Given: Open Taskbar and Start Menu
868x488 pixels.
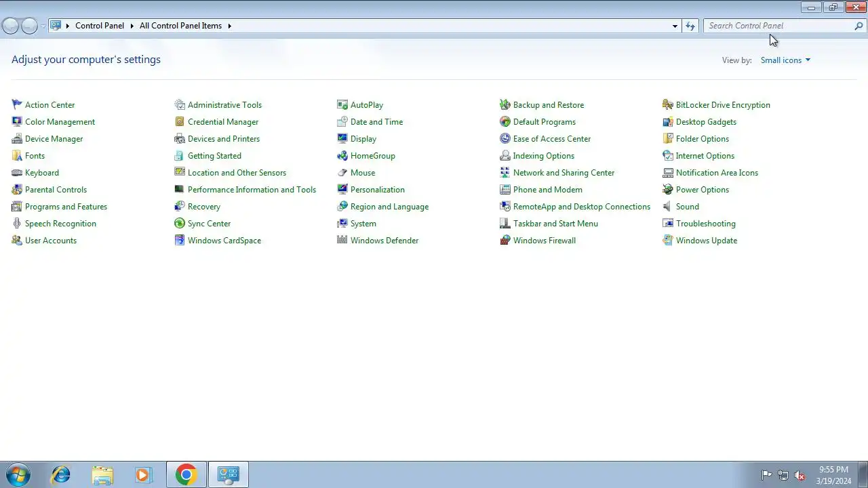Looking at the screenshot, I should coord(555,223).
